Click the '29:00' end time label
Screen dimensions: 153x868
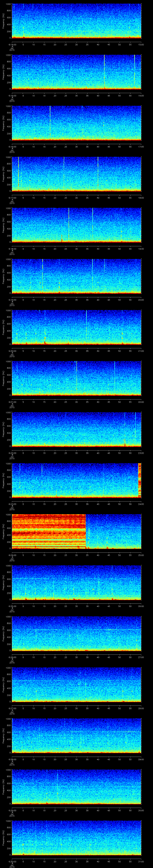(x=141, y=759)
